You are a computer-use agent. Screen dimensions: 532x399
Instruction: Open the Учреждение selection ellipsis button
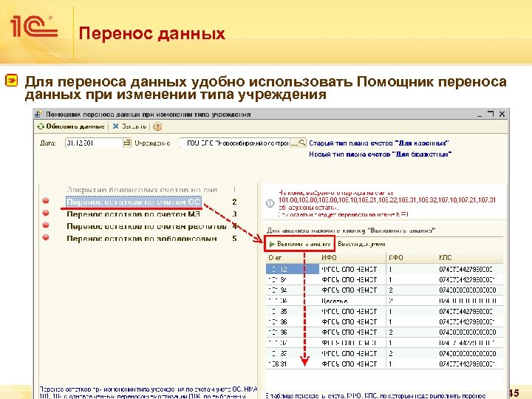point(294,143)
